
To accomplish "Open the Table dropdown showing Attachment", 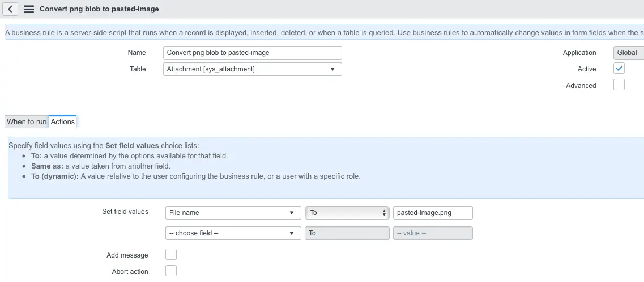I will click(x=252, y=69).
